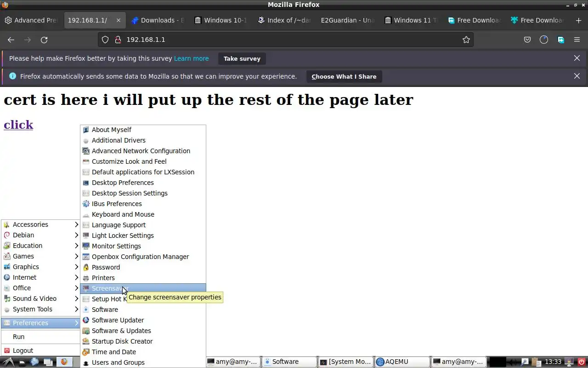Open About Myself
Image resolution: width=588 pixels, height=368 pixels.
click(x=143, y=130)
